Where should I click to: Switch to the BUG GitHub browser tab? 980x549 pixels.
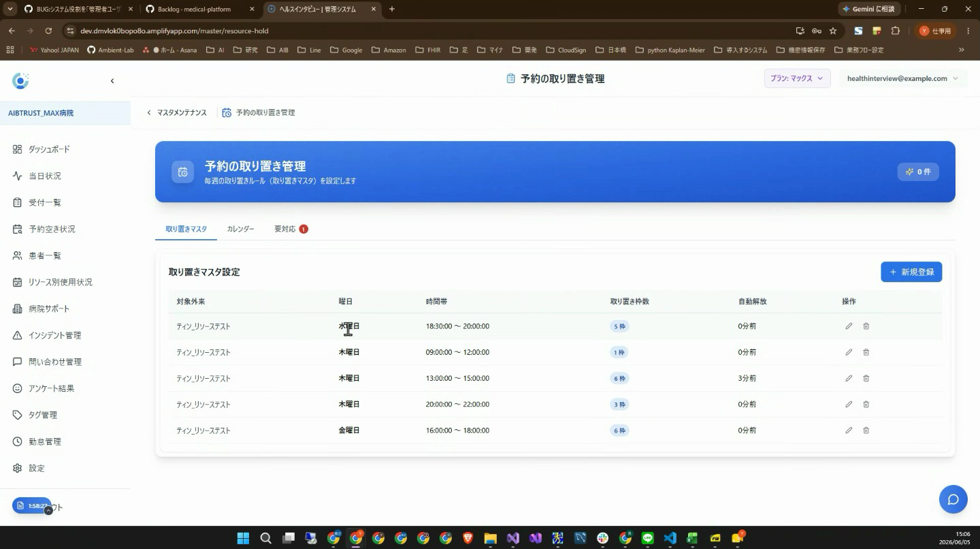point(78,9)
